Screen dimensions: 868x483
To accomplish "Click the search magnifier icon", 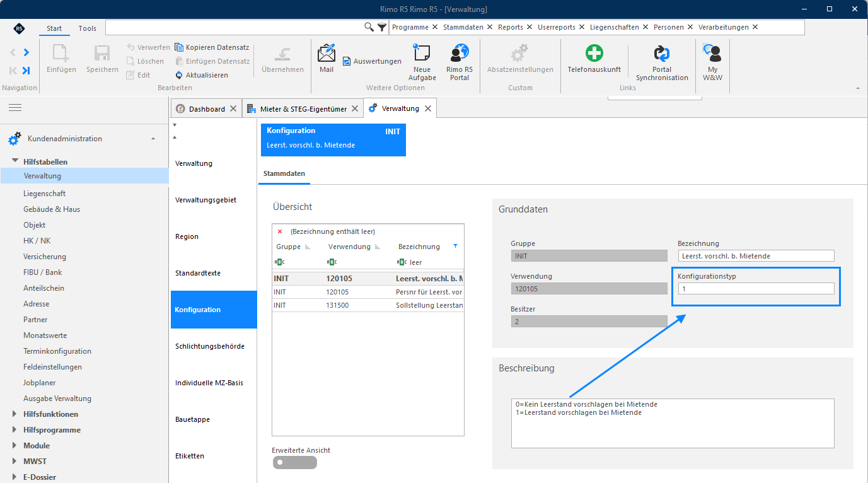I will point(369,27).
